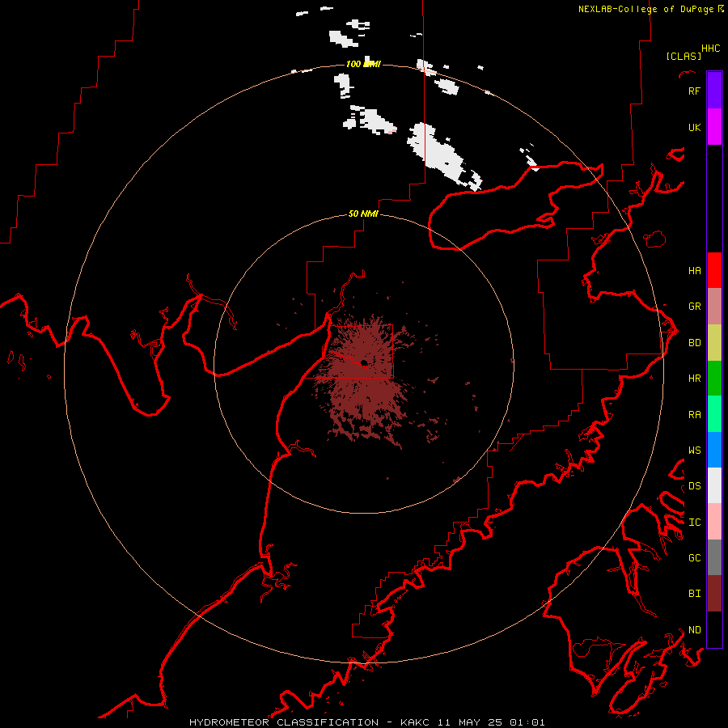Click the 100 NMI range ring label

point(363,64)
